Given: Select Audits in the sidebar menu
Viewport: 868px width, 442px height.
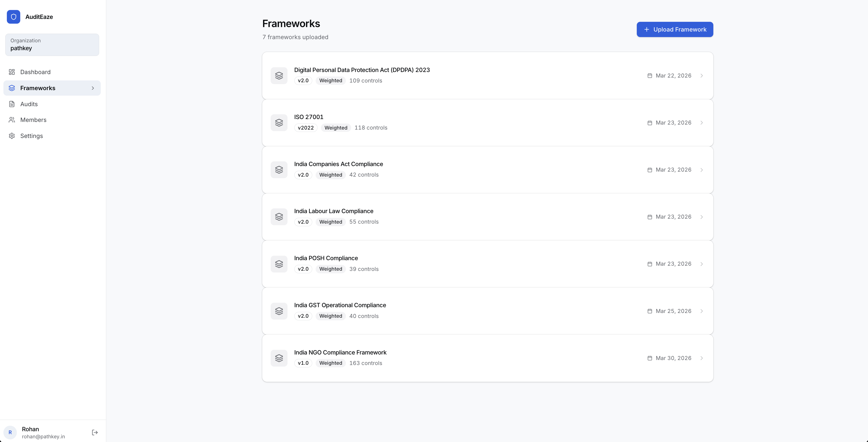Looking at the screenshot, I should 29,104.
